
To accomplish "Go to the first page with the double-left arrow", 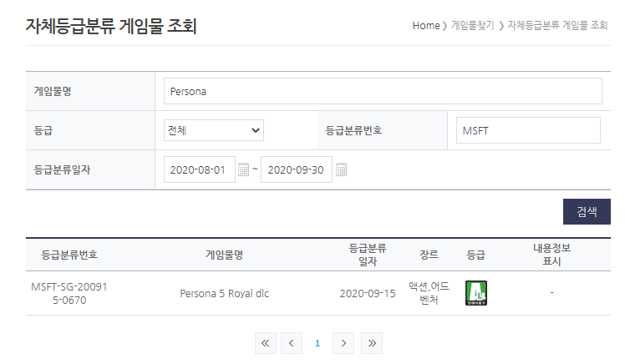I will (x=266, y=343).
